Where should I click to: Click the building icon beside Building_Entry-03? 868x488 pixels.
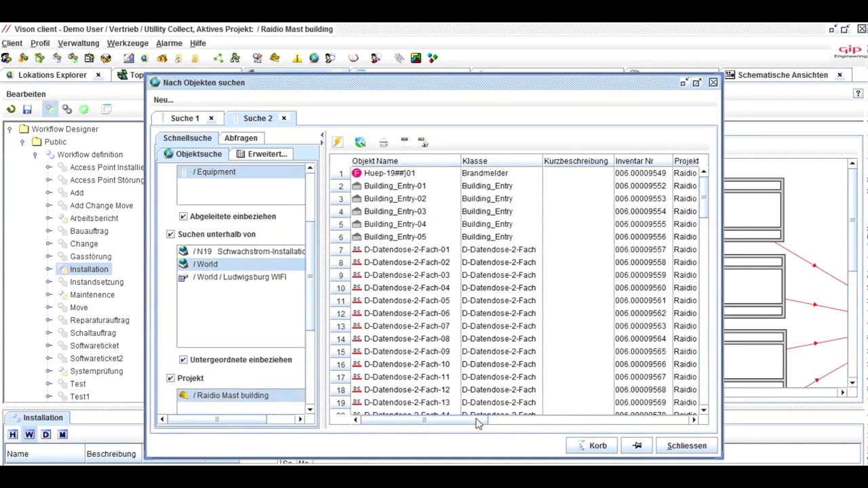click(x=357, y=211)
